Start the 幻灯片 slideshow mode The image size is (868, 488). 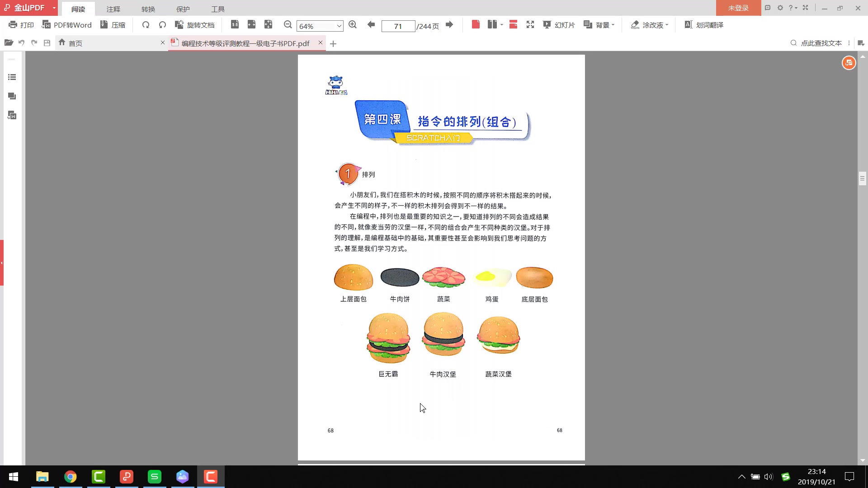click(559, 25)
